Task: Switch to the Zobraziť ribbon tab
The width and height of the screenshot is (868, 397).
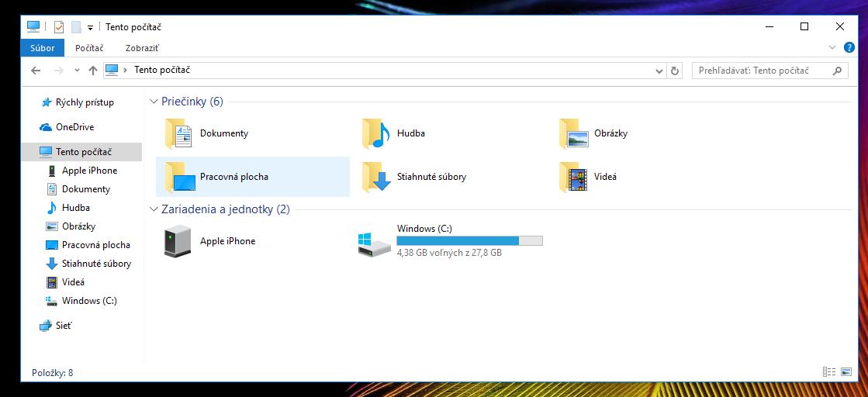Action: point(142,48)
